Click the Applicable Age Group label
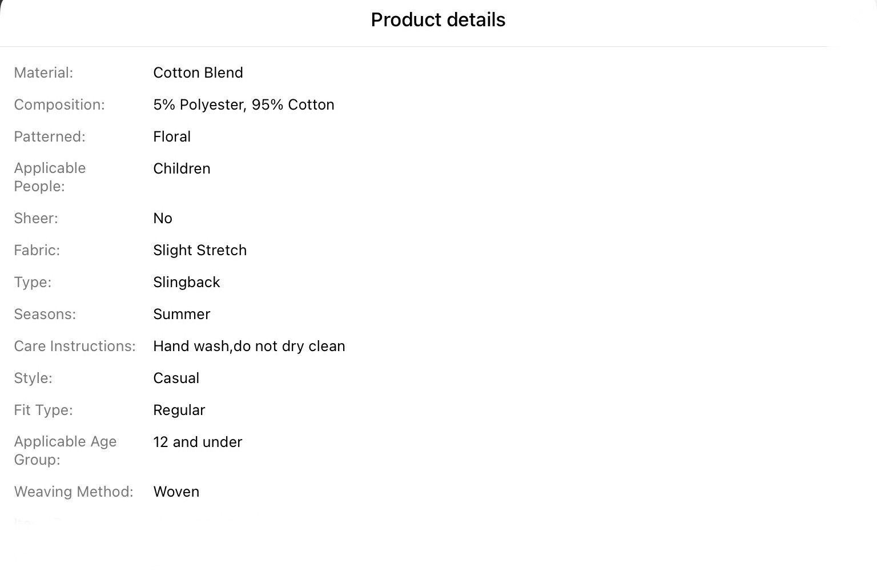Screen dimensions: 877x588 (65, 450)
